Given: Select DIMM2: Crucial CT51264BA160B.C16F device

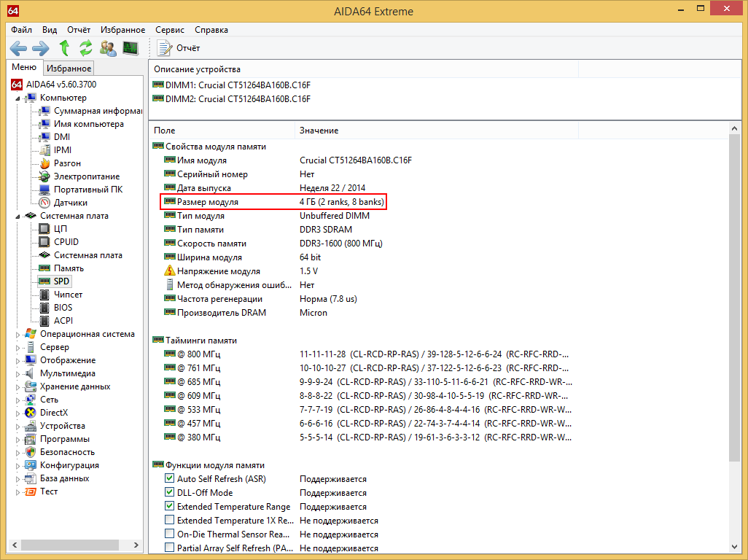Looking at the screenshot, I should pyautogui.click(x=238, y=98).
